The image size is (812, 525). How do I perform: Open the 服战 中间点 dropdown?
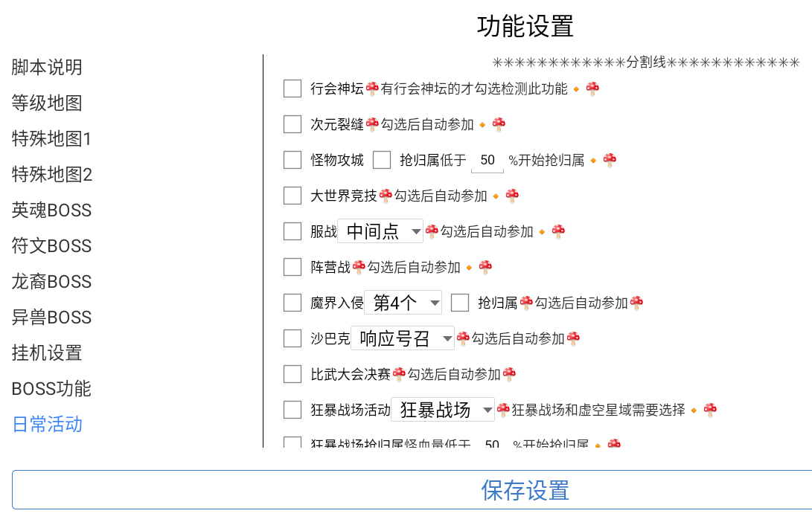coord(380,232)
